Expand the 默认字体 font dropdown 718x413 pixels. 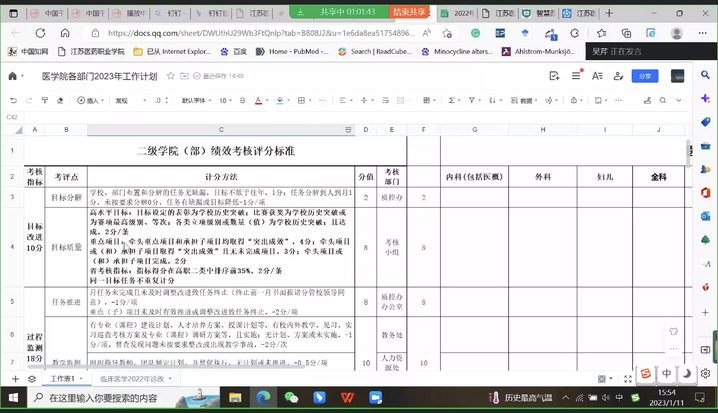point(196,100)
